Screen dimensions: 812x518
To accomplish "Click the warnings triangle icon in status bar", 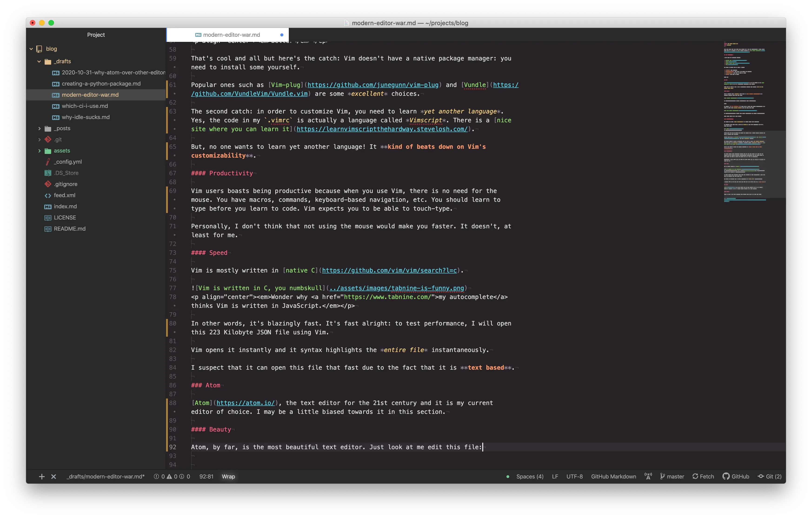I will click(x=169, y=477).
